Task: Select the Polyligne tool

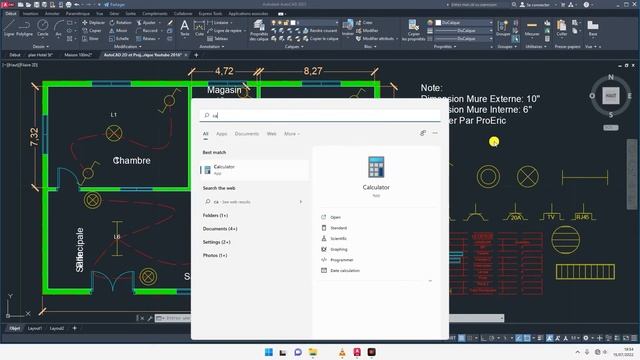Action: [x=24, y=29]
